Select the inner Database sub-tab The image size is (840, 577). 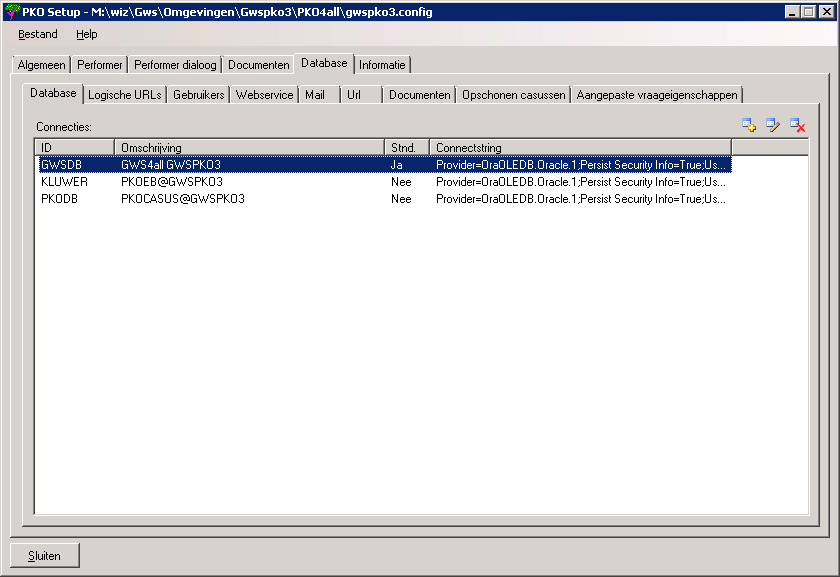pos(53,93)
